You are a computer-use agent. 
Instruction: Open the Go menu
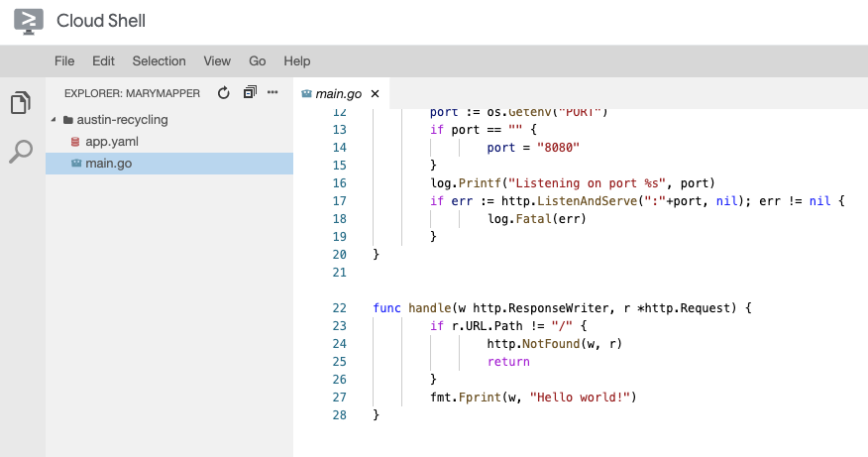[x=258, y=61]
